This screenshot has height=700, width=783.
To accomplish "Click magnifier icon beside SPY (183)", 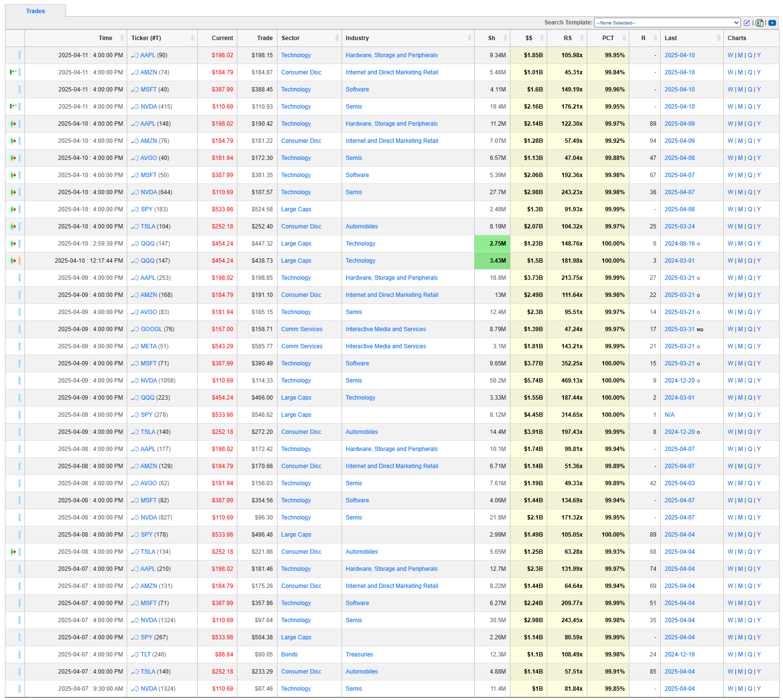I will [135, 209].
